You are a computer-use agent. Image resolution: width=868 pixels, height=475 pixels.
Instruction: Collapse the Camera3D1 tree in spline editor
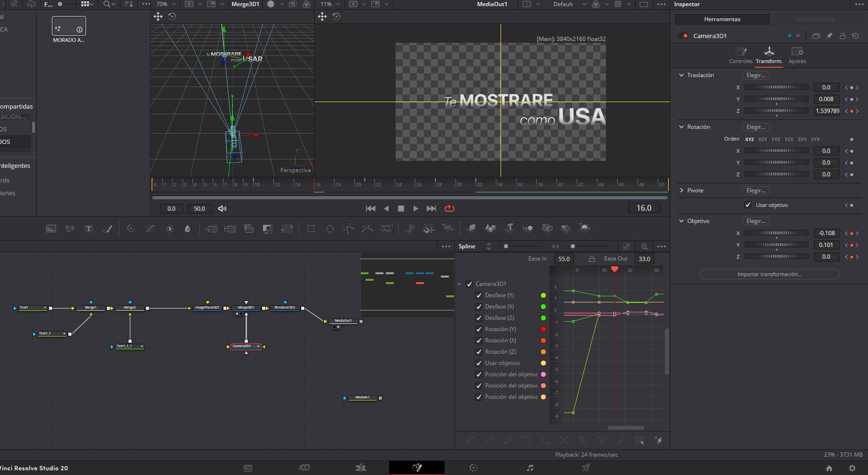tap(460, 284)
